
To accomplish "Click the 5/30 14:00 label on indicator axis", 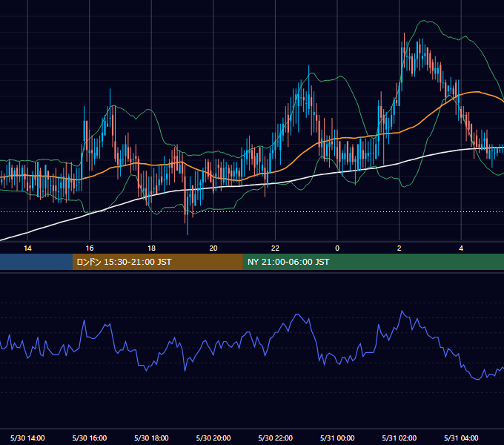I will [x=27, y=438].
